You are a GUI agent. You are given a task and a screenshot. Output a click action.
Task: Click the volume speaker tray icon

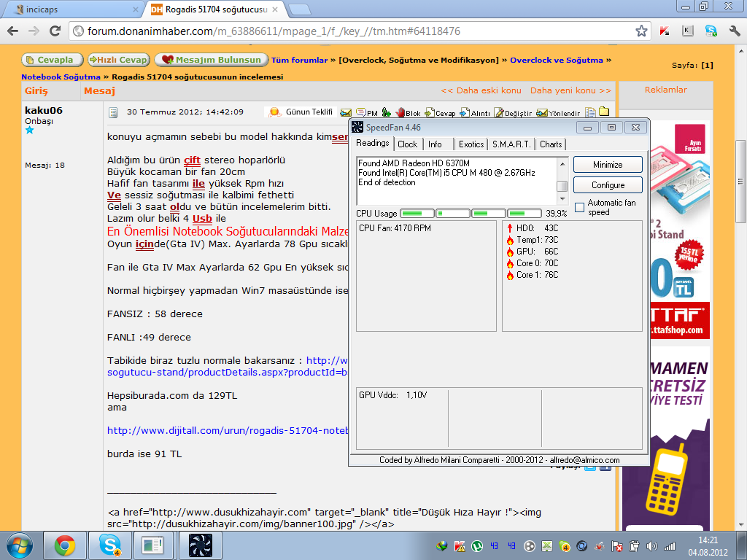(x=651, y=546)
